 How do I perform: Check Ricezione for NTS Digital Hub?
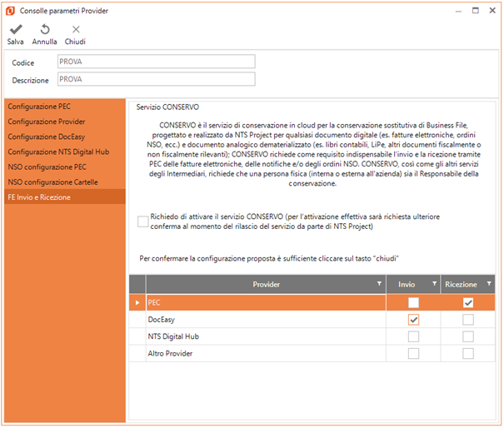(468, 336)
